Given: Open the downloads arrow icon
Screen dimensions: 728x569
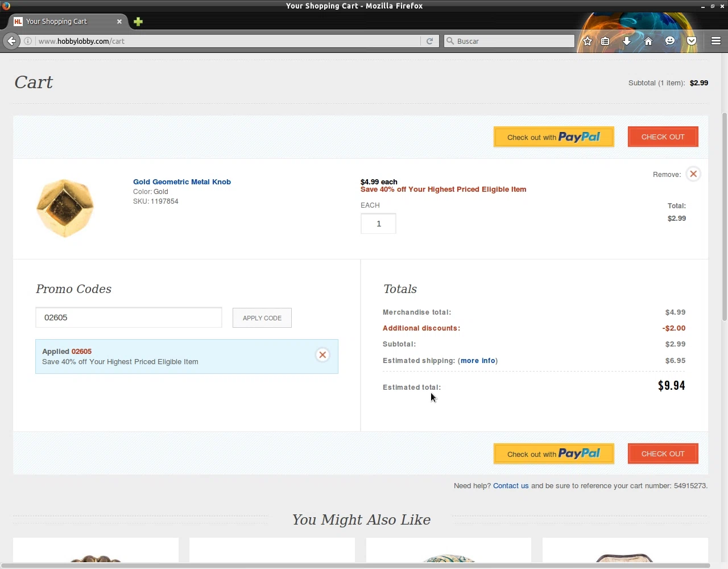Looking at the screenshot, I should [x=627, y=41].
